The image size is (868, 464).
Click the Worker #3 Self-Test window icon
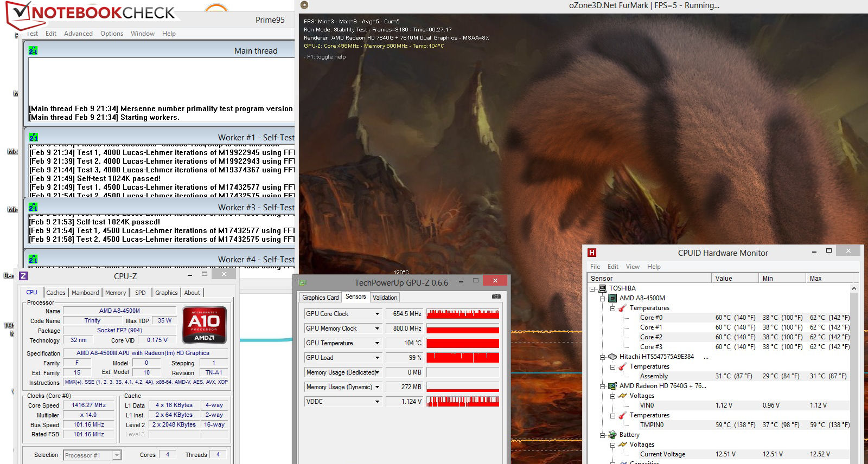click(33, 207)
